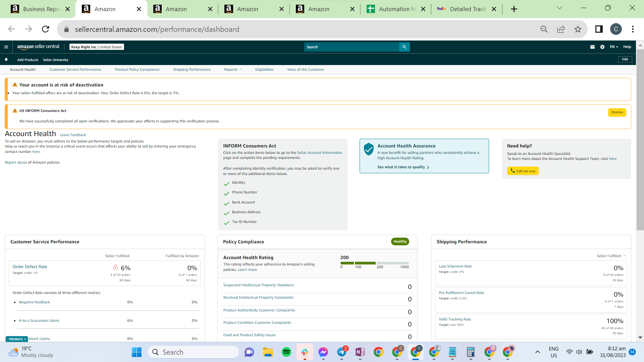The width and height of the screenshot is (644, 362).
Task: Toggle the browser side panel icon
Action: (599, 29)
